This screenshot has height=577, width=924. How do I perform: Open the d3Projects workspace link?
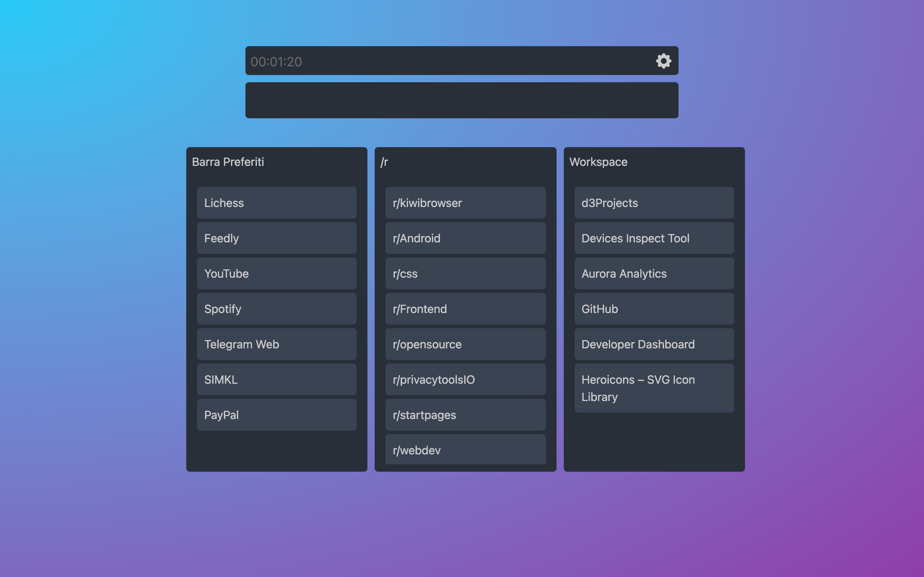(654, 203)
